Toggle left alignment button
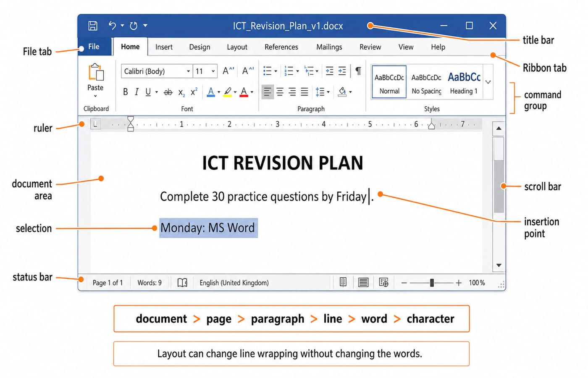Image resolution: width=588 pixels, height=378 pixels. point(268,92)
